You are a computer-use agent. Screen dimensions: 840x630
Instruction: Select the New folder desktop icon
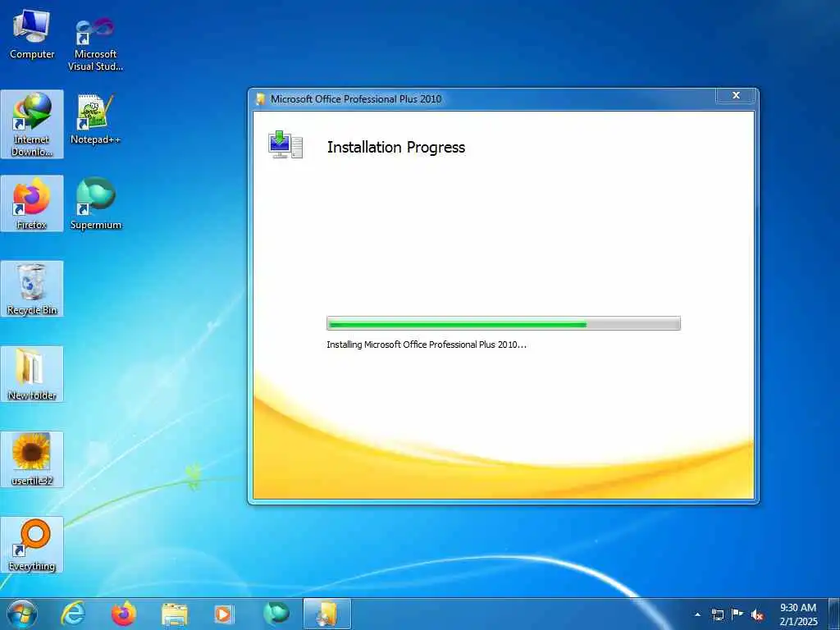(32, 374)
